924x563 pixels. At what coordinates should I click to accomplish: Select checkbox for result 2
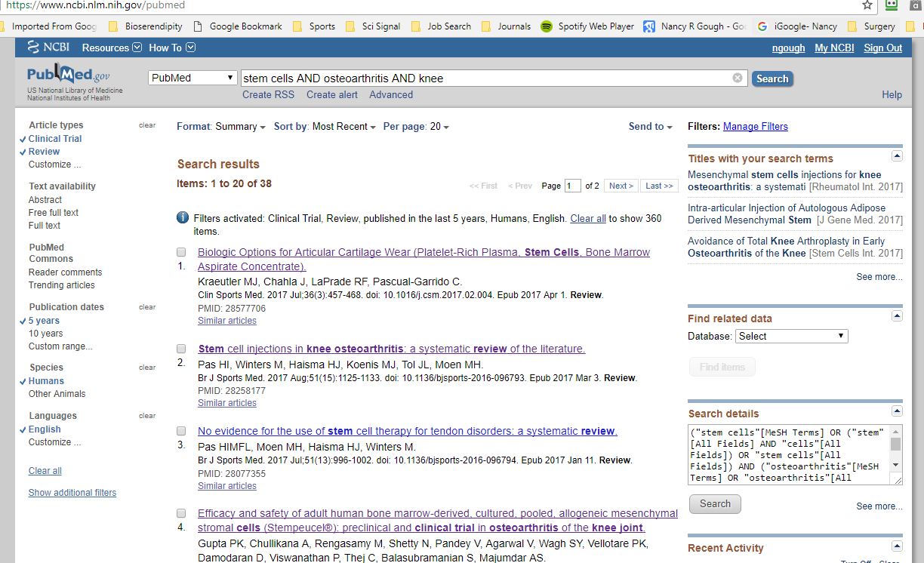[x=181, y=349]
